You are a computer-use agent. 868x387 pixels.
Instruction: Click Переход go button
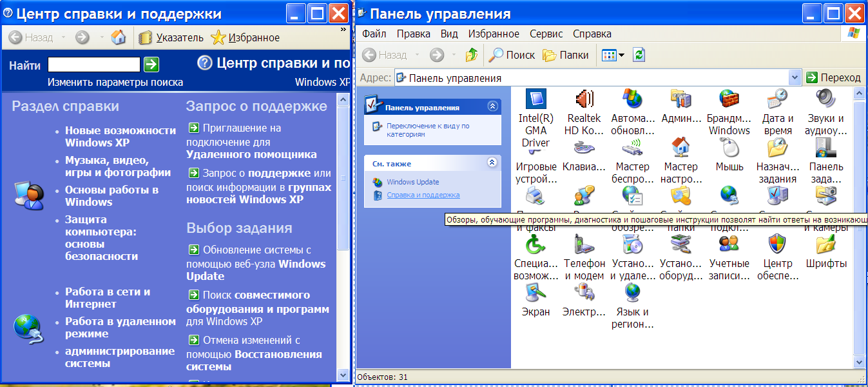[x=833, y=77]
